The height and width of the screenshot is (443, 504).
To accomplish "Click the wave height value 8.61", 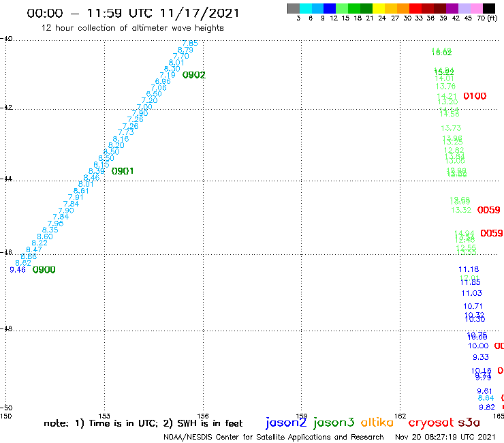I will [x=81, y=191].
